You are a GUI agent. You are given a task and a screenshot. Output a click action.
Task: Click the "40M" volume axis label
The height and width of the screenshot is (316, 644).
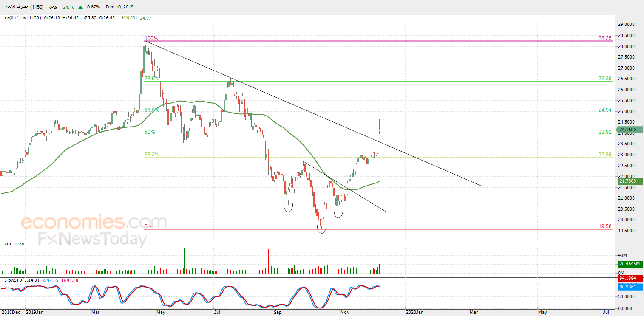point(623,255)
